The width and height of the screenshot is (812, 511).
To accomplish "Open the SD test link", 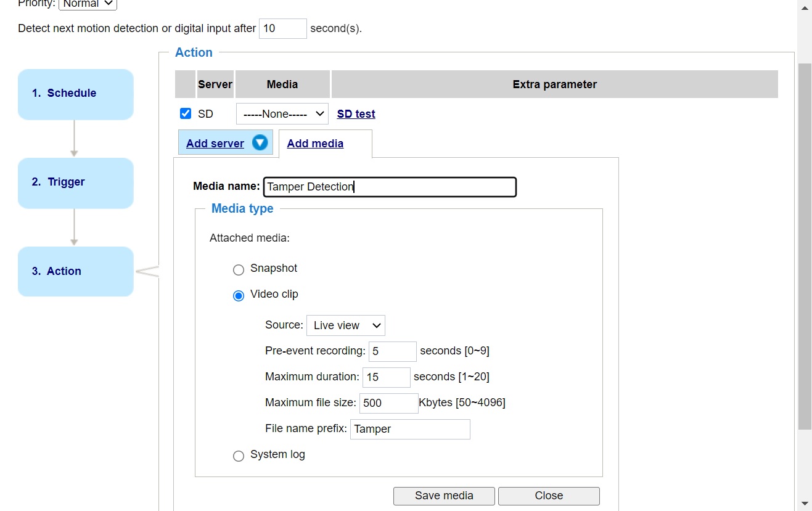I will tap(356, 113).
